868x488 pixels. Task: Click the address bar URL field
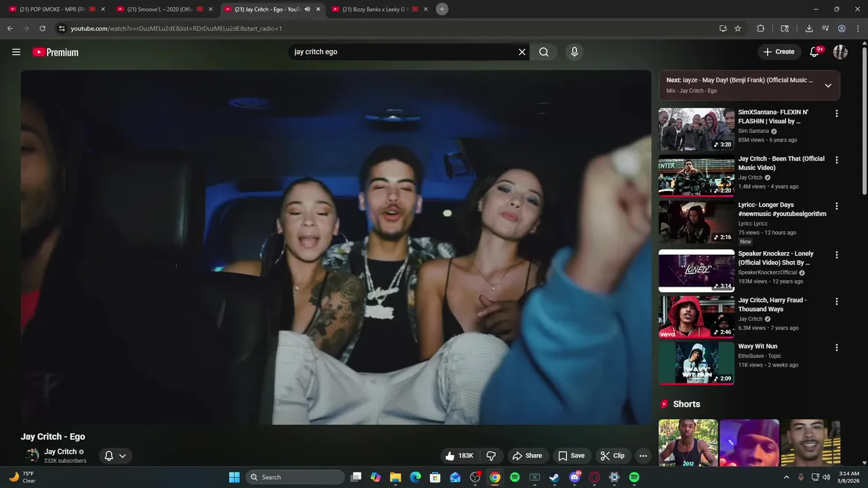pyautogui.click(x=387, y=28)
